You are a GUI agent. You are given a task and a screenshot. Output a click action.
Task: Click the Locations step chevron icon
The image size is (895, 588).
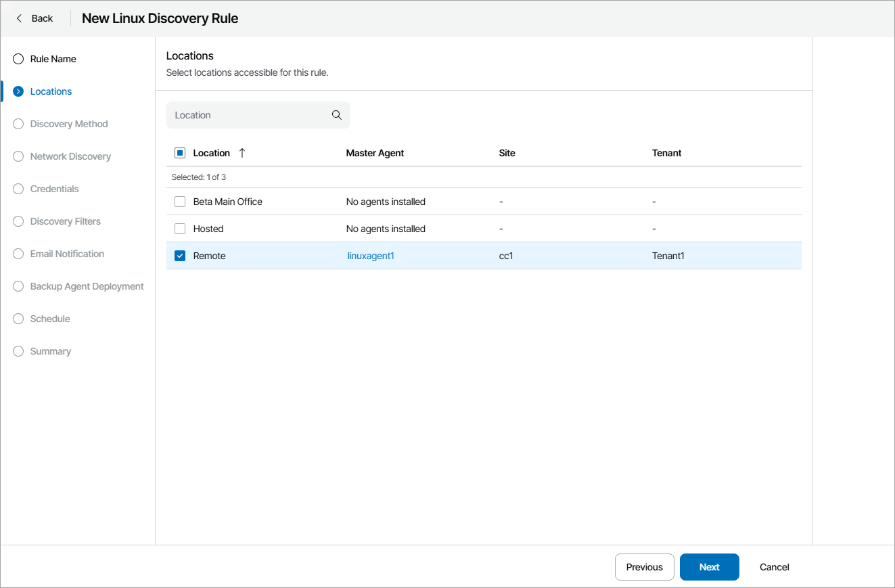[x=18, y=91]
